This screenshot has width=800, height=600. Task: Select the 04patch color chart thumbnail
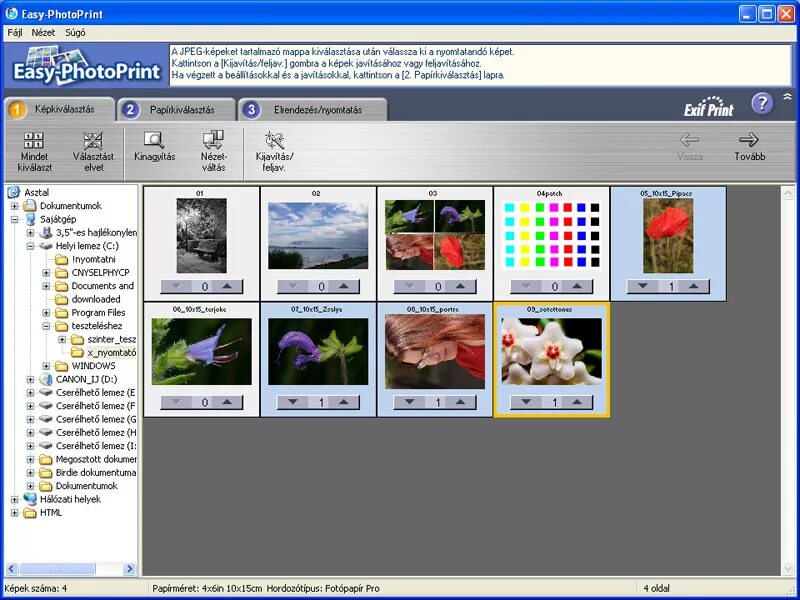point(551,235)
